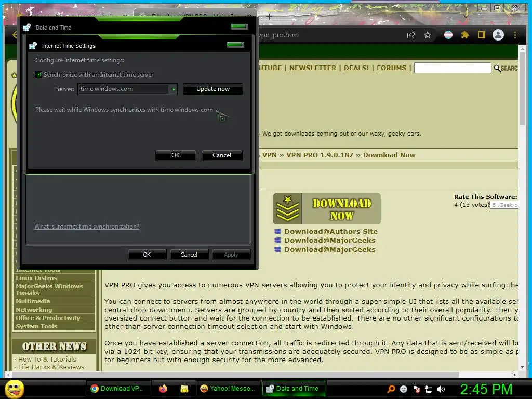This screenshot has height=399, width=532.
Task: Open the FORUMS menu link
Action: coord(391,68)
